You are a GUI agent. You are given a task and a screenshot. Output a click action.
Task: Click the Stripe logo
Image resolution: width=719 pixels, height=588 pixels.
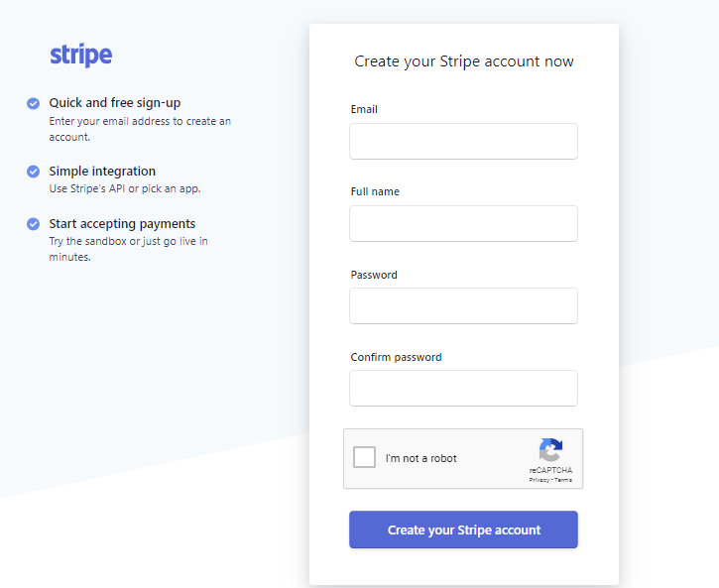pyautogui.click(x=81, y=56)
